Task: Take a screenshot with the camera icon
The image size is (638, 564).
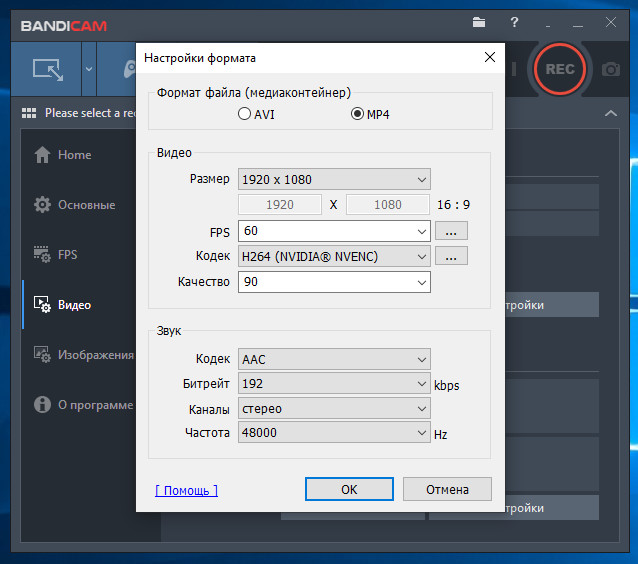Action: tap(610, 69)
